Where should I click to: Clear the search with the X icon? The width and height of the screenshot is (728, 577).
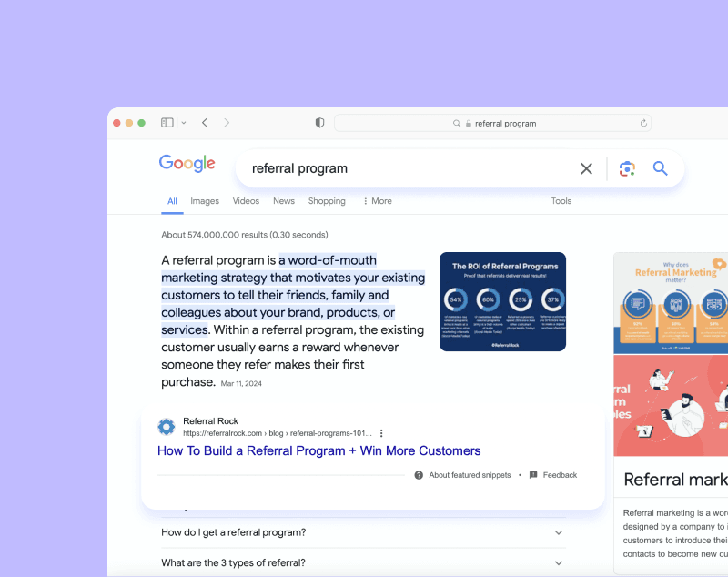[x=586, y=168]
